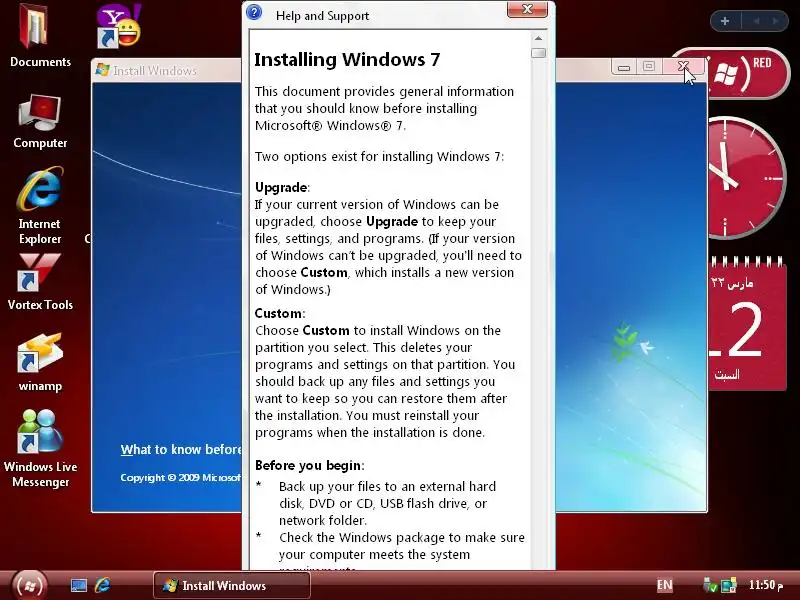Click the sidebar add gadget plus button

(x=725, y=21)
